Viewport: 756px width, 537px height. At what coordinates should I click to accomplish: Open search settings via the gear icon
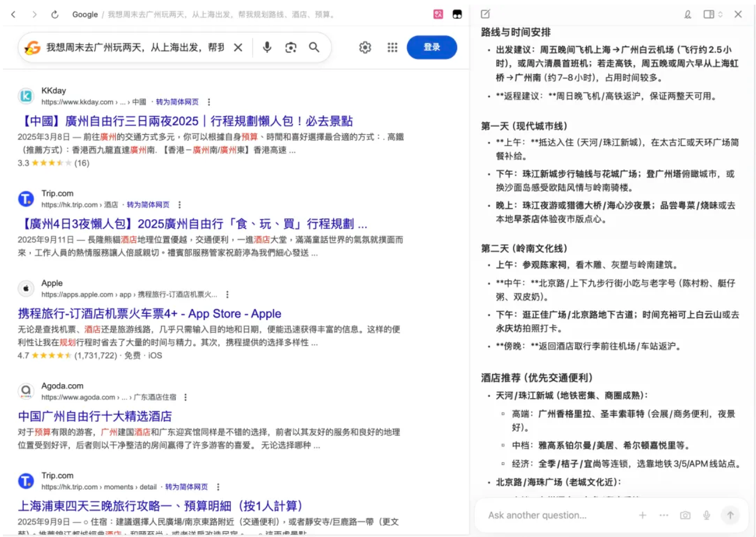(x=365, y=48)
